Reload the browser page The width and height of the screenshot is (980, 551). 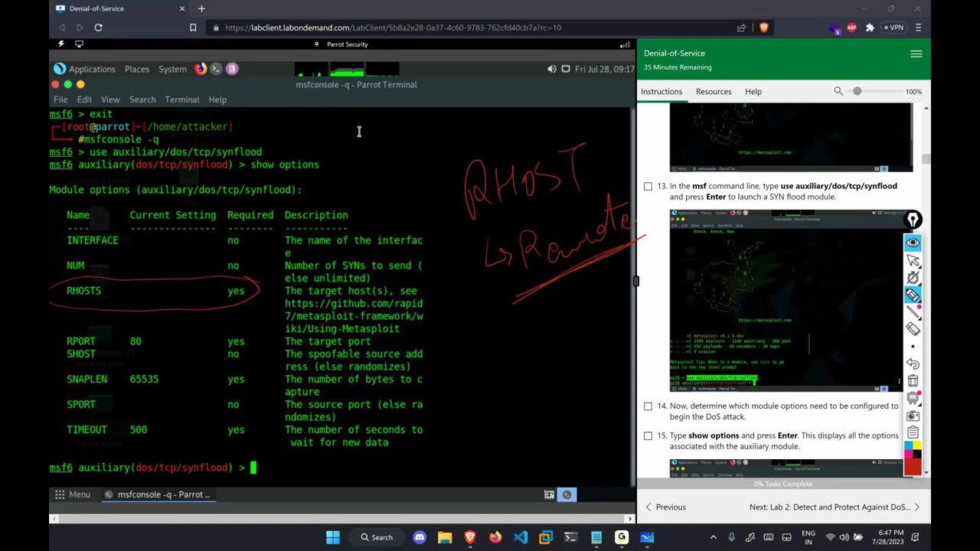click(x=98, y=28)
